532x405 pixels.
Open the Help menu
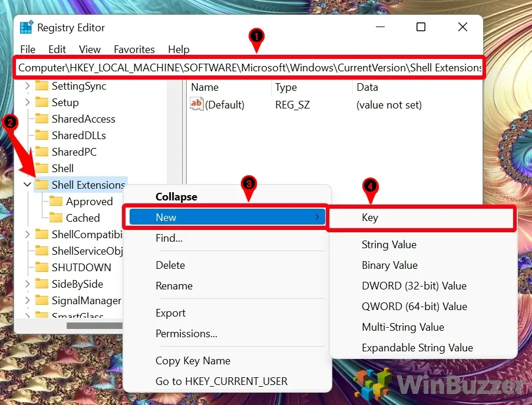click(x=179, y=50)
